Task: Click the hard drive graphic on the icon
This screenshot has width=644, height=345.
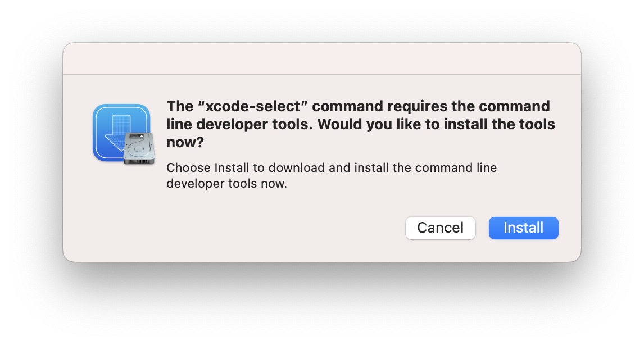Action: (138, 149)
